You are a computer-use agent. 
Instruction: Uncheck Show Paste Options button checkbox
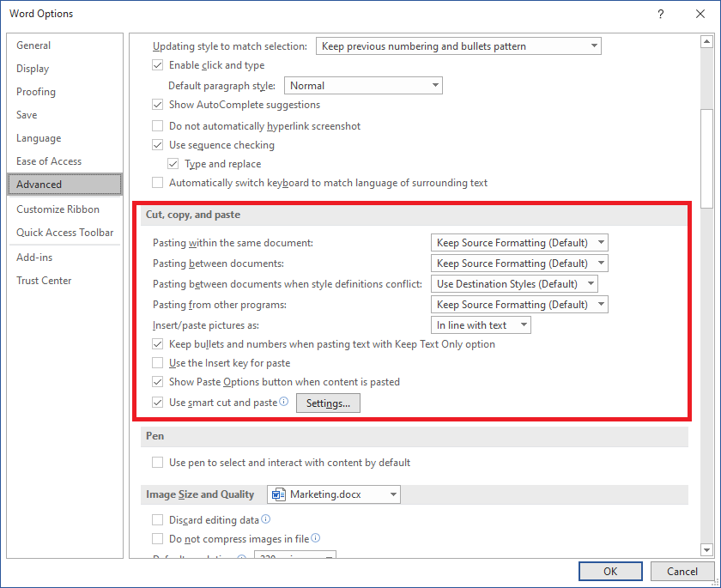click(158, 382)
